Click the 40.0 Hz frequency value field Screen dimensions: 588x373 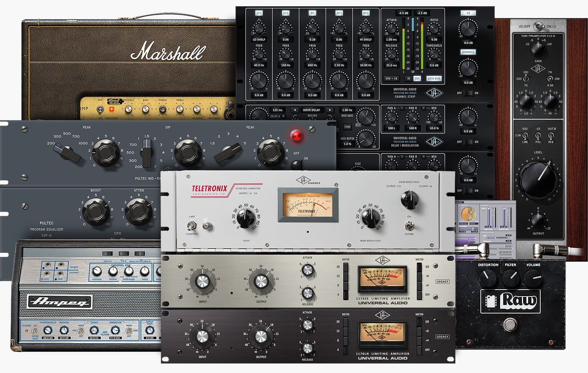tap(259, 65)
